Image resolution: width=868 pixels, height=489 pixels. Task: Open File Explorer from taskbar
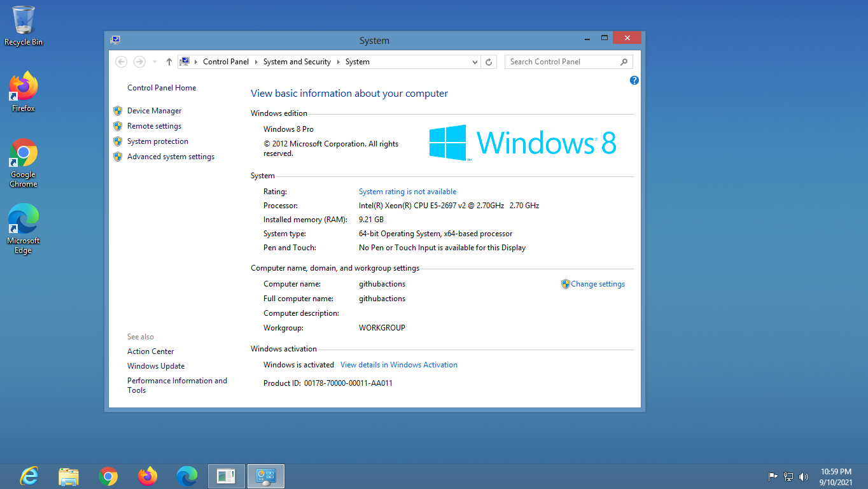click(69, 476)
